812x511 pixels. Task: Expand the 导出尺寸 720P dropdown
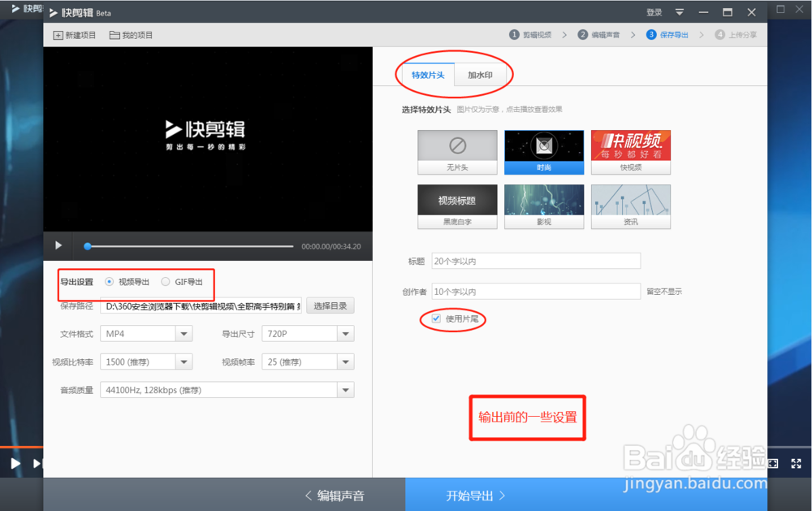pyautogui.click(x=345, y=334)
